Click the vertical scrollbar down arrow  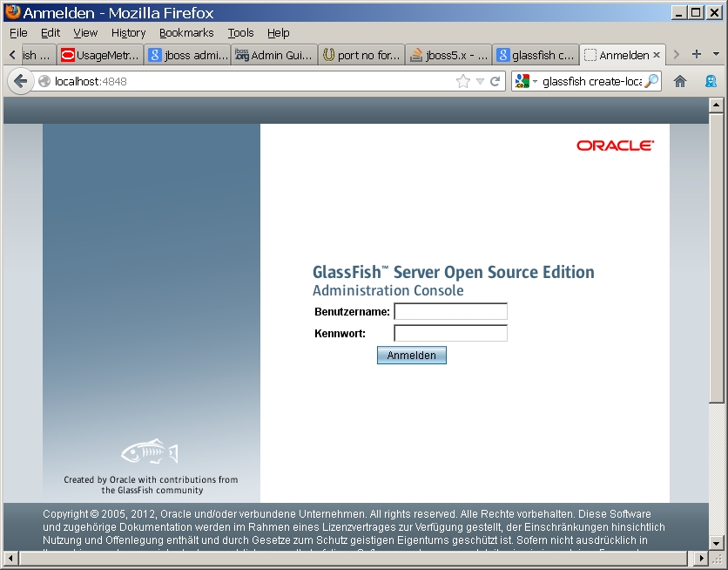pos(716,542)
